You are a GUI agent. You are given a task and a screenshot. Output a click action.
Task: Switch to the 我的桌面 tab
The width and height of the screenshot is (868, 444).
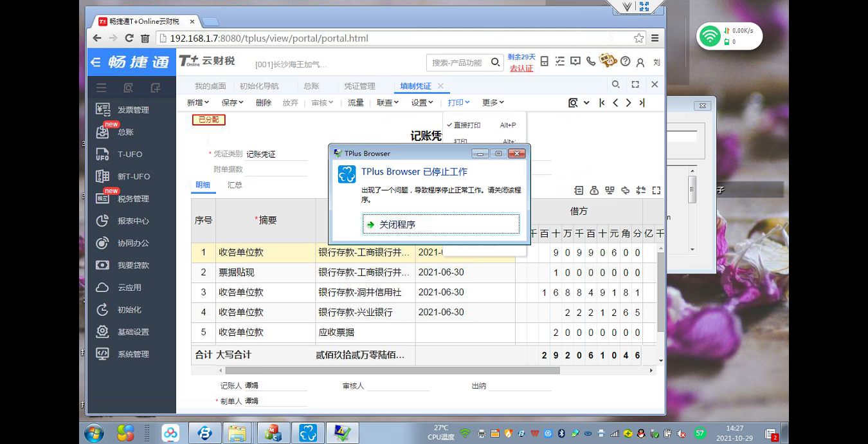[x=210, y=86]
